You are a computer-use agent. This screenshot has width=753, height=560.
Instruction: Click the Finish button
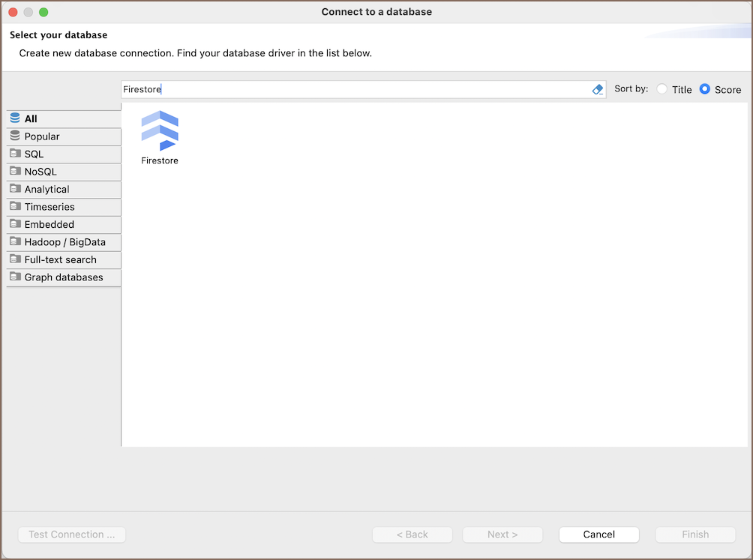(695, 535)
